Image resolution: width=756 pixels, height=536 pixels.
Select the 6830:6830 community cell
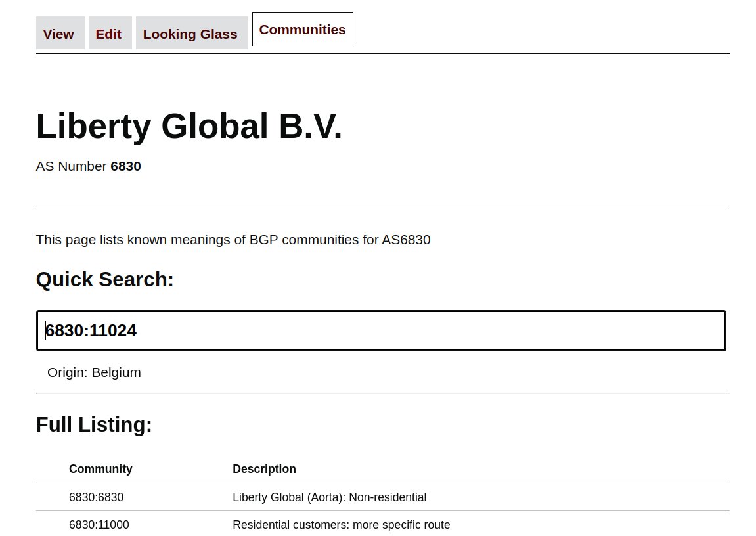(97, 497)
